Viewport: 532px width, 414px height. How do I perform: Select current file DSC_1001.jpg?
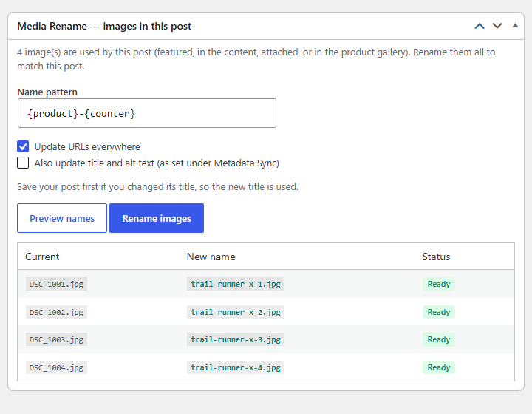56,284
